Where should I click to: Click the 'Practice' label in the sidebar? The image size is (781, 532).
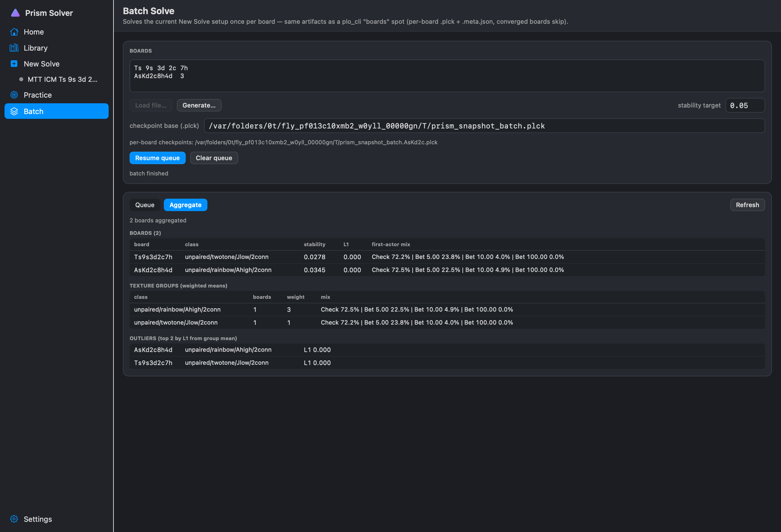point(38,95)
